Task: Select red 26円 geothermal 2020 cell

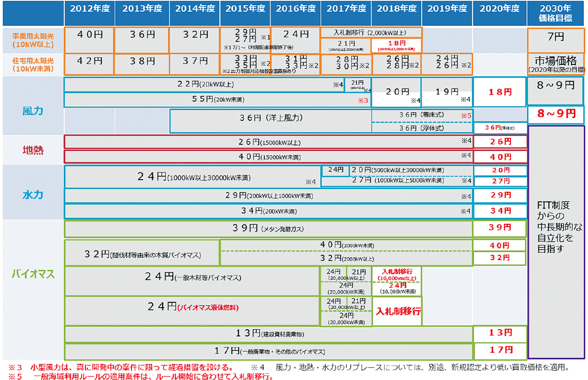Action: [x=500, y=142]
